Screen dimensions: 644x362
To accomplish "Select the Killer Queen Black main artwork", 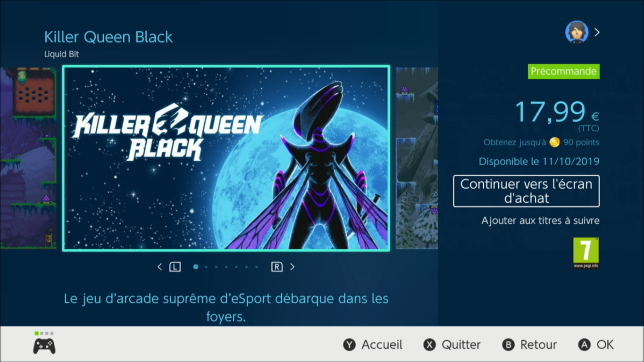I will click(226, 158).
